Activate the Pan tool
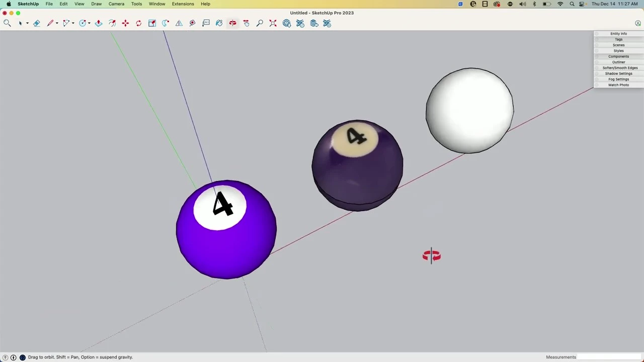Image resolution: width=644 pixels, height=362 pixels. (246, 23)
